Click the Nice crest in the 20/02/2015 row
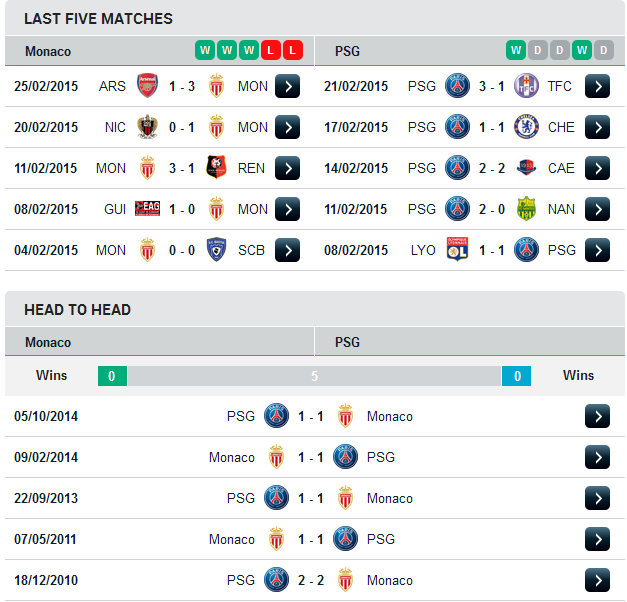Screen dimensions: 627x602 click(x=147, y=127)
